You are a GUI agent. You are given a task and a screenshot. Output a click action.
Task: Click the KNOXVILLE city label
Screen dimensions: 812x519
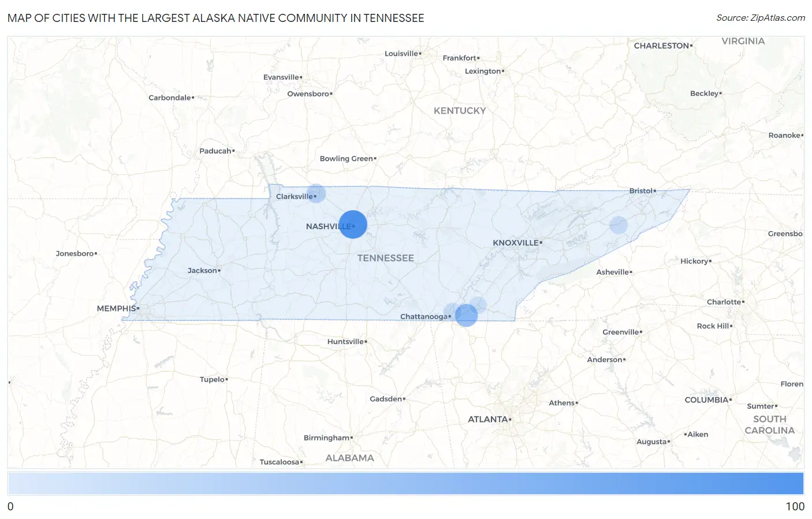[x=516, y=243]
